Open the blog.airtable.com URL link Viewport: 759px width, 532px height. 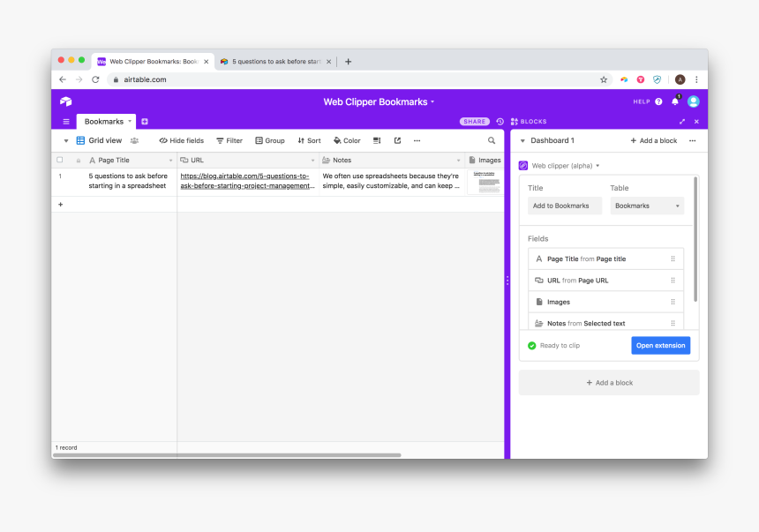point(246,181)
